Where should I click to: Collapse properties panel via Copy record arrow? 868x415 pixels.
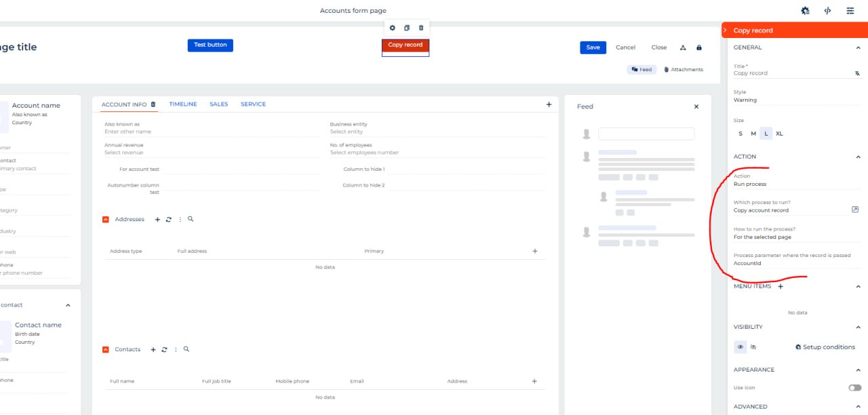[x=726, y=31]
